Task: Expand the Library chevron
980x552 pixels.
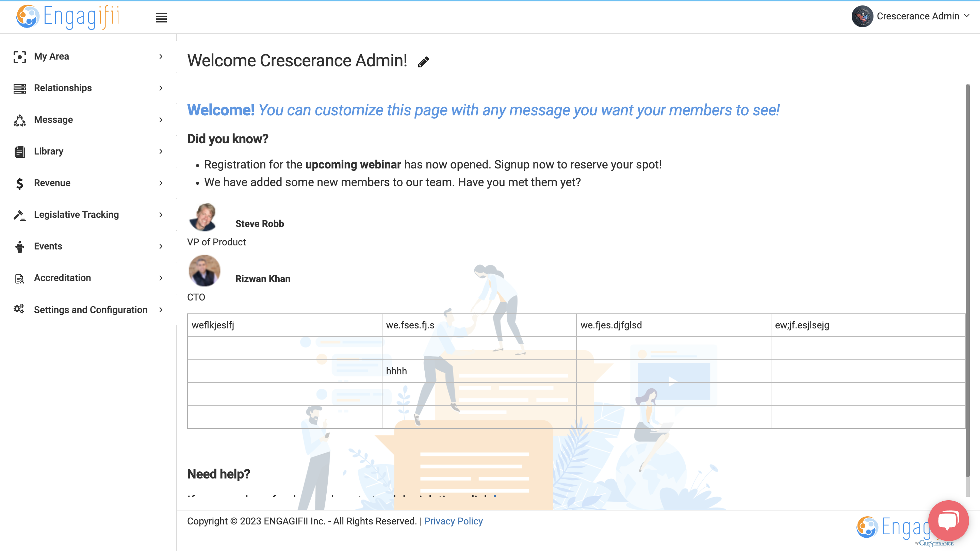Action: tap(161, 151)
